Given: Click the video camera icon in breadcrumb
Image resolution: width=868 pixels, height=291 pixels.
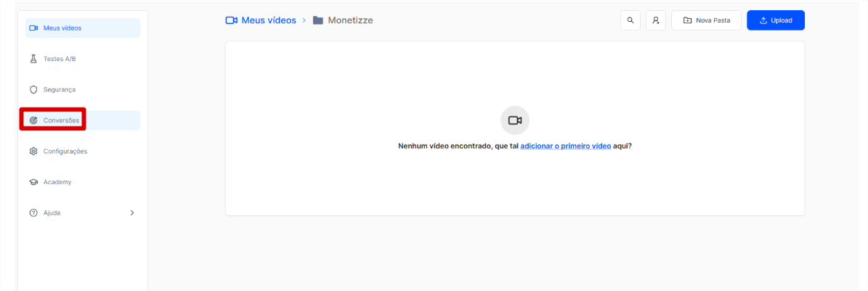Looking at the screenshot, I should click(x=232, y=20).
